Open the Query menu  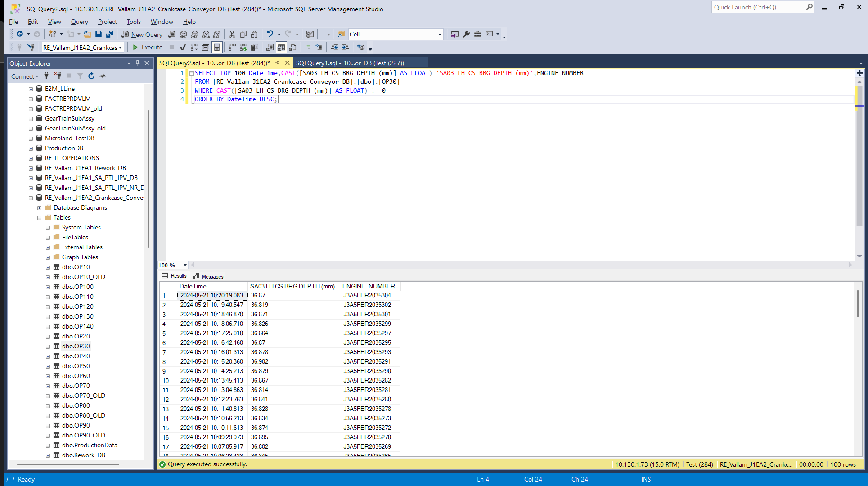pos(79,22)
